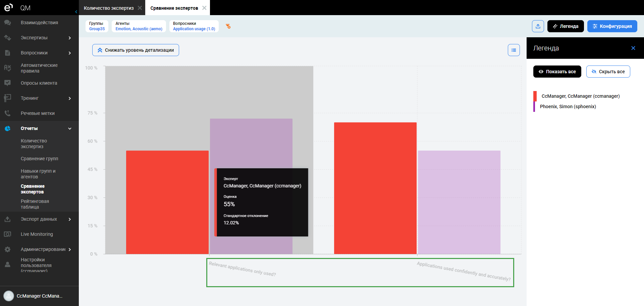The width and height of the screenshot is (644, 306).
Task: Hide all legend entries
Action: 608,72
